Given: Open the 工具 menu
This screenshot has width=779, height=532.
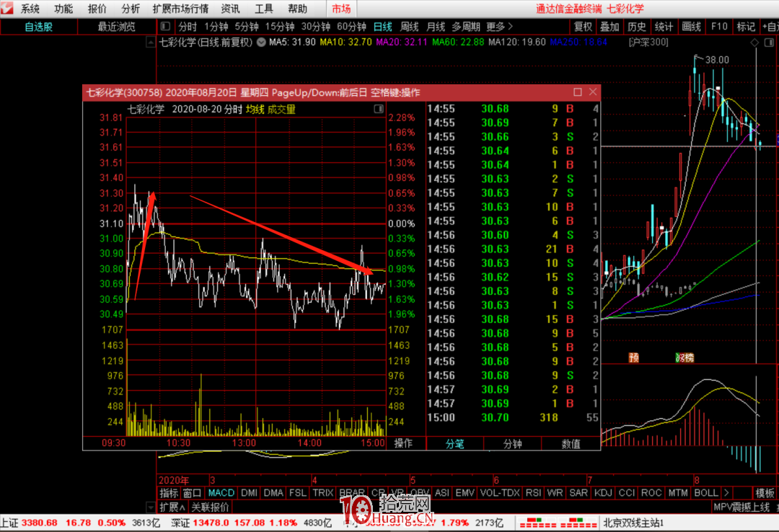Looking at the screenshot, I should click(264, 9).
